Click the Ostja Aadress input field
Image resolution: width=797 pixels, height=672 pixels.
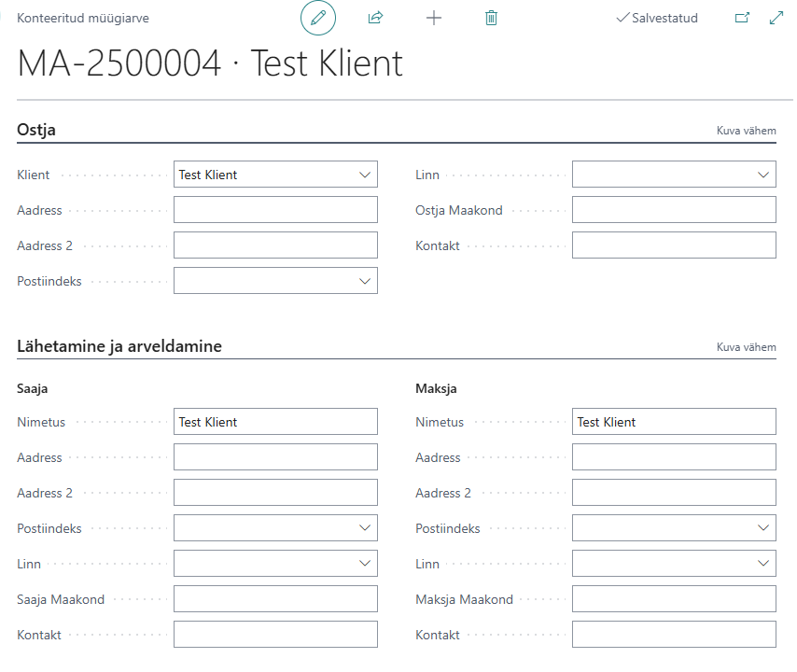[x=275, y=210]
